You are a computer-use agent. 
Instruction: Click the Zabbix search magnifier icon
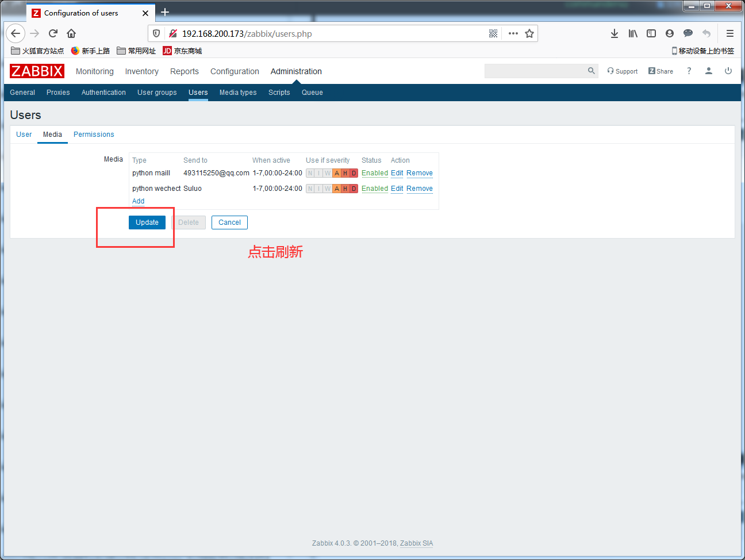(x=591, y=71)
